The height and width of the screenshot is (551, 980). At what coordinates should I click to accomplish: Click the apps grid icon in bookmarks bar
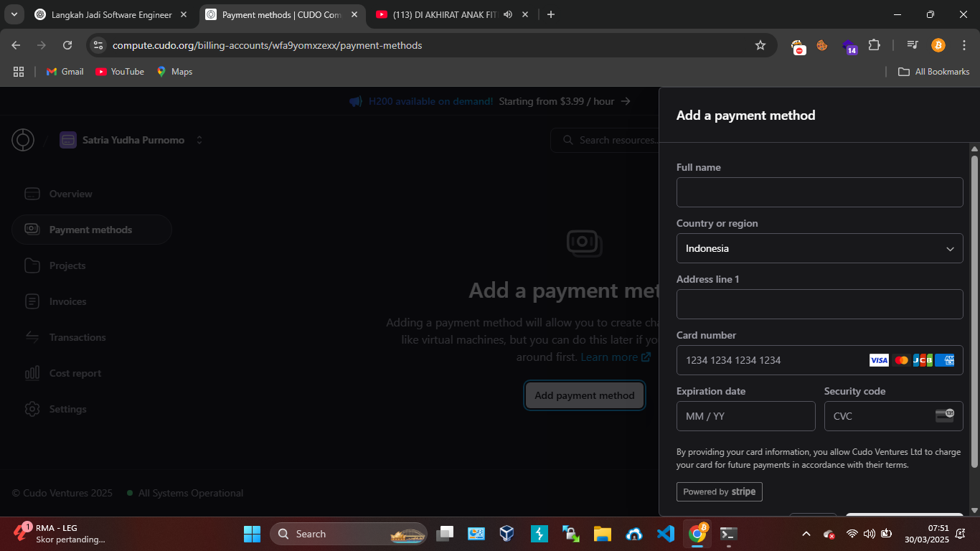coord(19,72)
